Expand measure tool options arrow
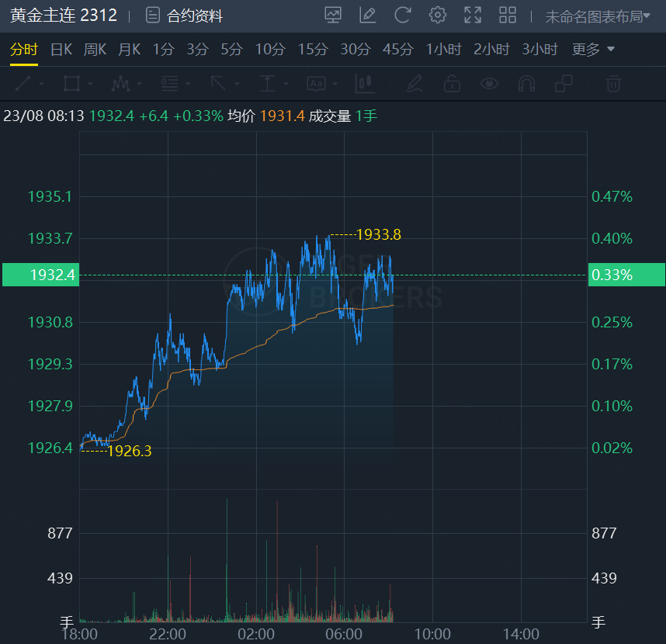 coord(286,84)
